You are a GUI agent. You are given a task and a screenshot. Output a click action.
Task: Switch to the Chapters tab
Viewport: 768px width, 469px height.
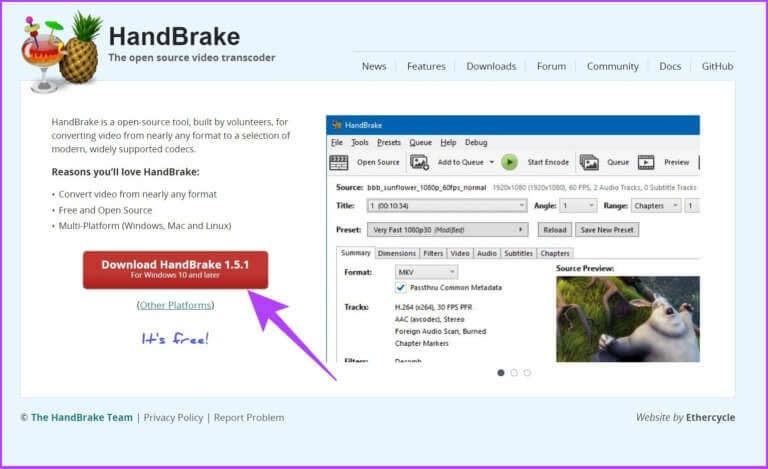[x=555, y=253]
